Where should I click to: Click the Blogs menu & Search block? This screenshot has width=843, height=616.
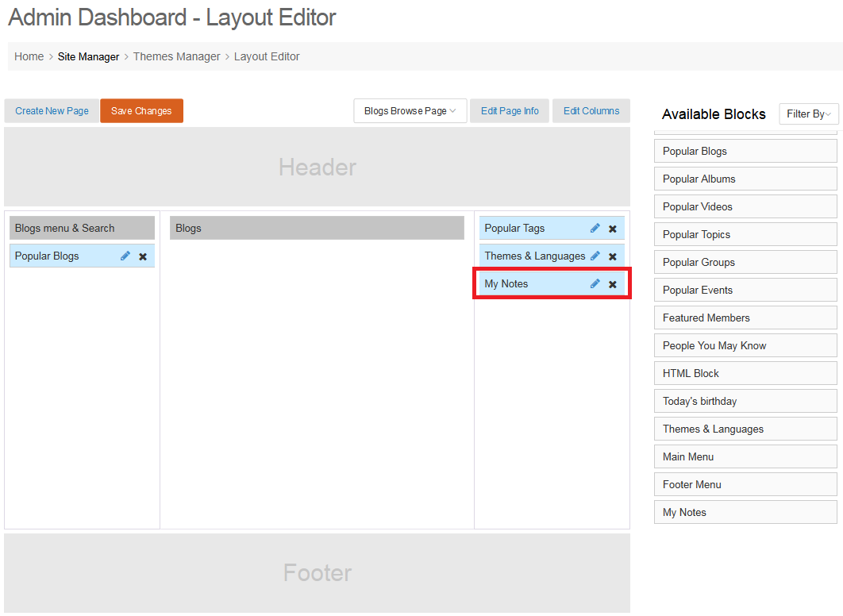click(x=82, y=229)
